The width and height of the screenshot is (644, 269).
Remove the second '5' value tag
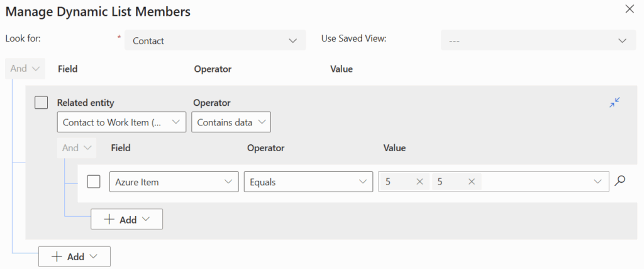click(471, 181)
